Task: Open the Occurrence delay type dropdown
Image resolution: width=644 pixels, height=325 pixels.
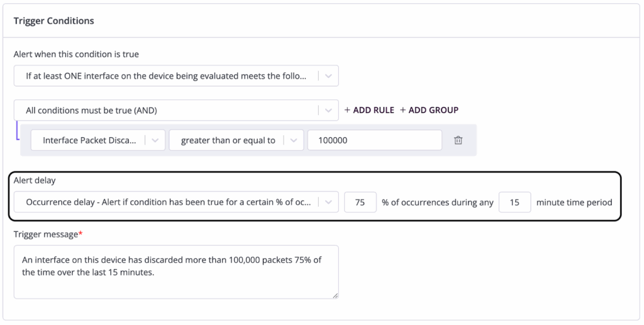Action: point(167,202)
